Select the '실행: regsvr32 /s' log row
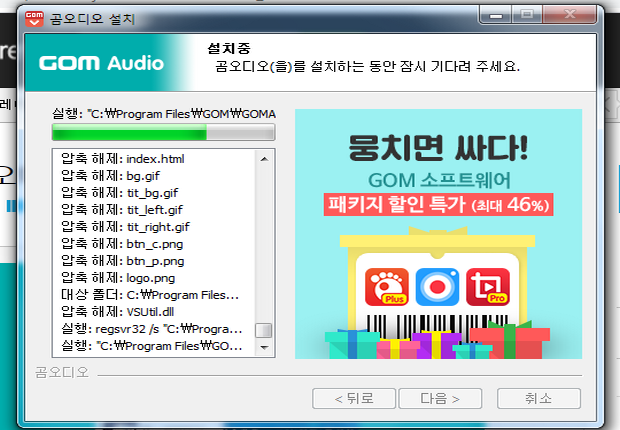 [154, 329]
